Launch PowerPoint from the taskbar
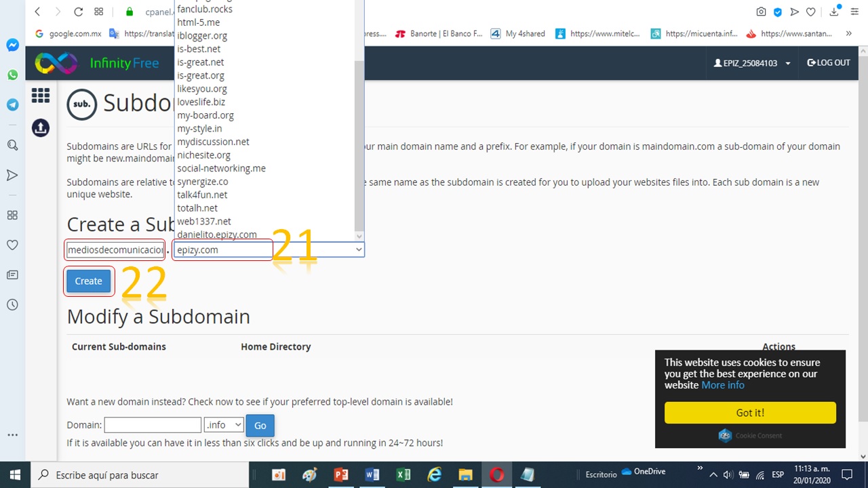Image resolution: width=868 pixels, height=488 pixels. (x=341, y=475)
